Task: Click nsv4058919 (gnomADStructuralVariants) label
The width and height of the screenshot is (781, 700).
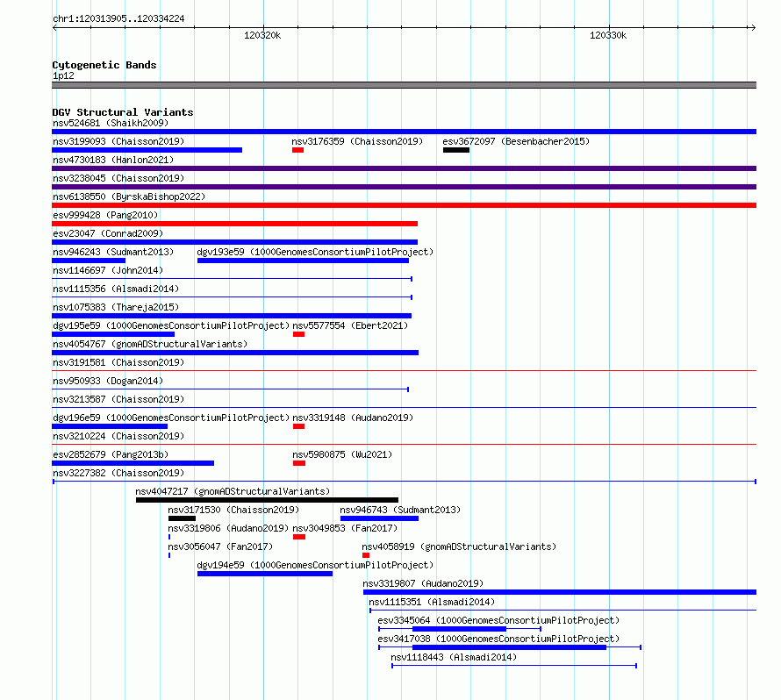Action: pyautogui.click(x=459, y=546)
